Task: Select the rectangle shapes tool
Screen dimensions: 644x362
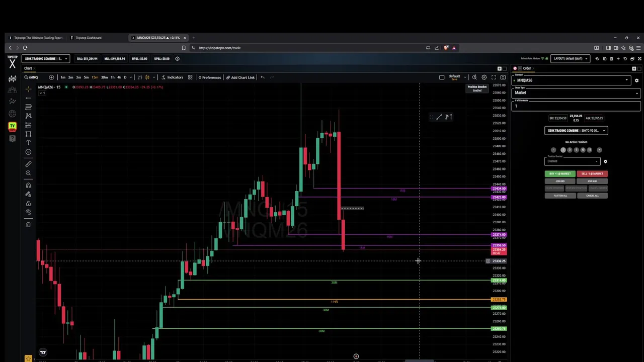Action: coord(28,134)
